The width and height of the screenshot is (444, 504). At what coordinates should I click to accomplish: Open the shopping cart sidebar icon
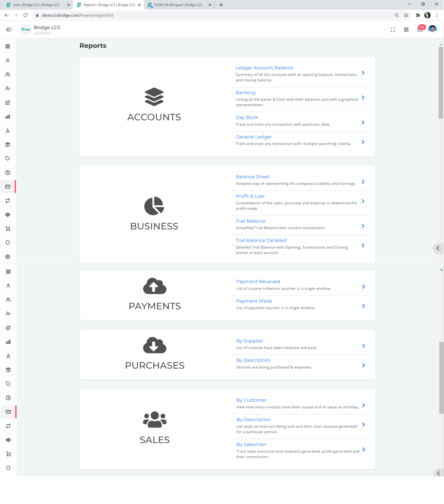8,229
